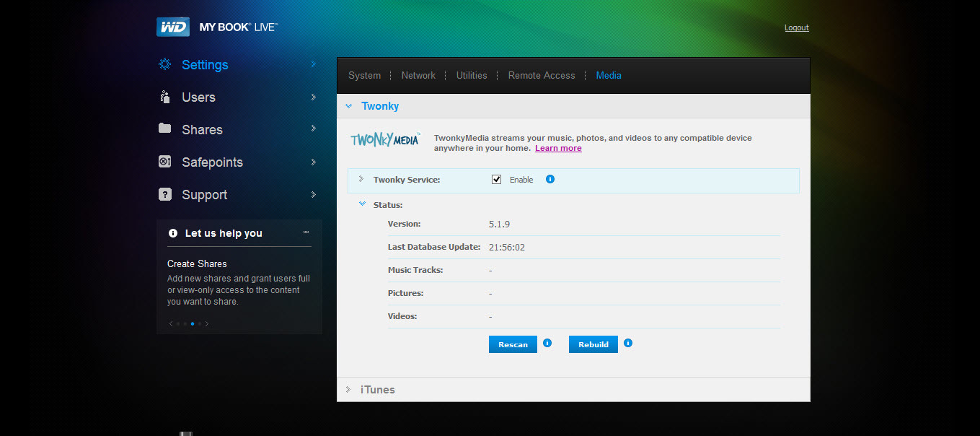Open info icon next to Twonky Service Enable
Viewport: 980px width, 436px height.
pyautogui.click(x=550, y=179)
